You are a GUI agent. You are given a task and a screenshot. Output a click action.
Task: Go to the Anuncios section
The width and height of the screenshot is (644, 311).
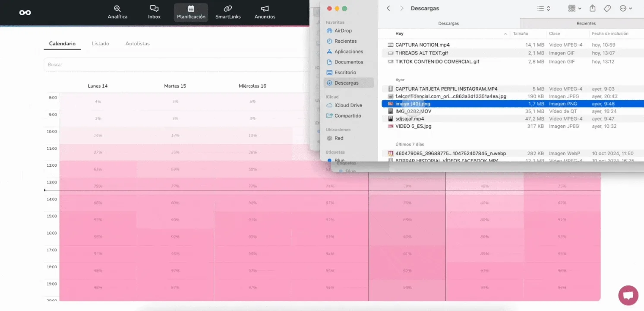[265, 12]
